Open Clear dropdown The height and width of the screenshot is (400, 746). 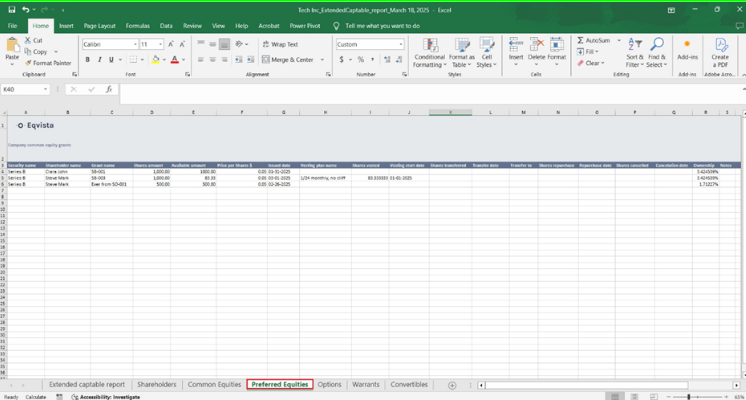pos(590,63)
